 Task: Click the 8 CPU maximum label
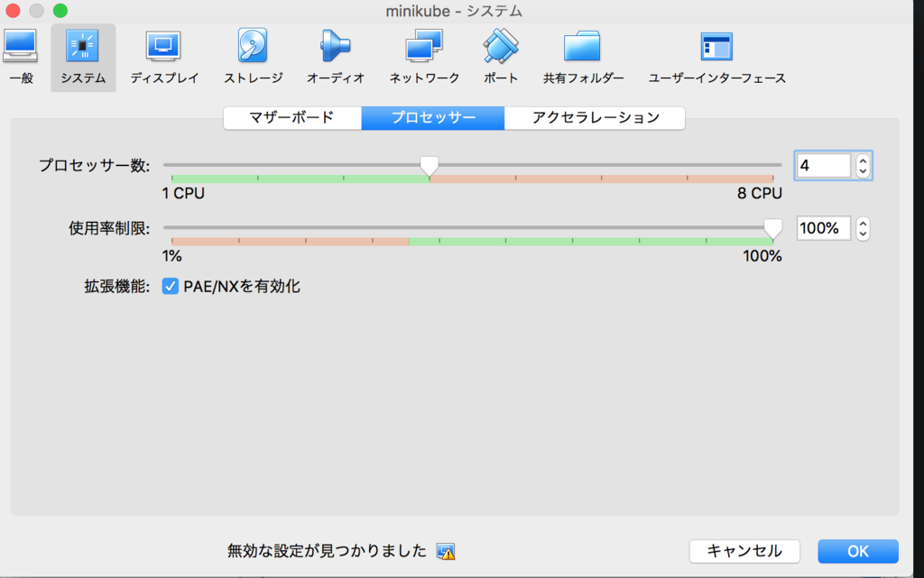pyautogui.click(x=760, y=194)
